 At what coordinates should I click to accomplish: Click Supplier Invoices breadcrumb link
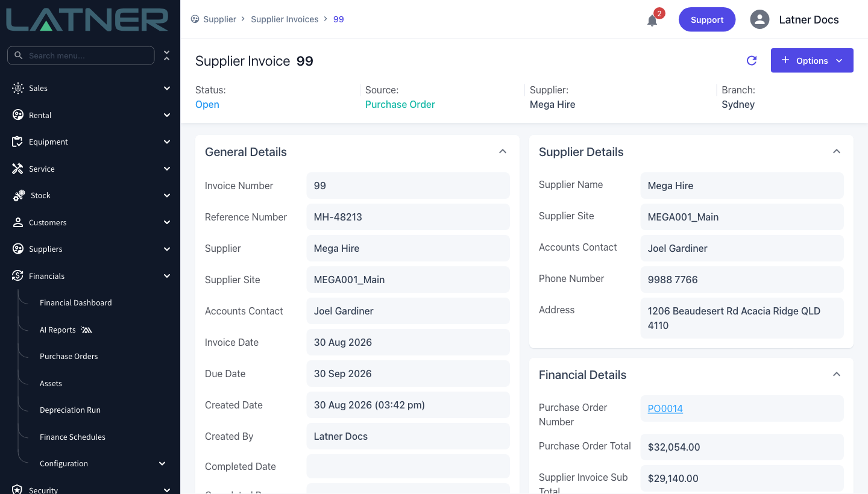point(285,19)
